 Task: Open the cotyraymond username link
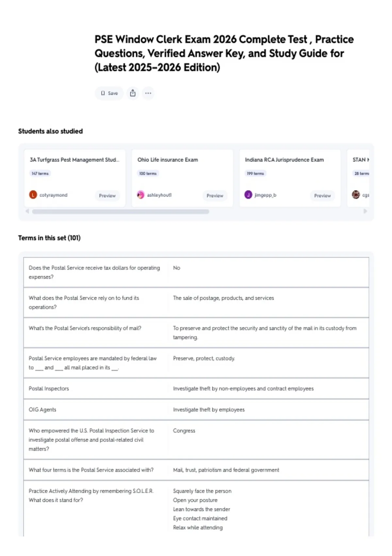[53, 195]
